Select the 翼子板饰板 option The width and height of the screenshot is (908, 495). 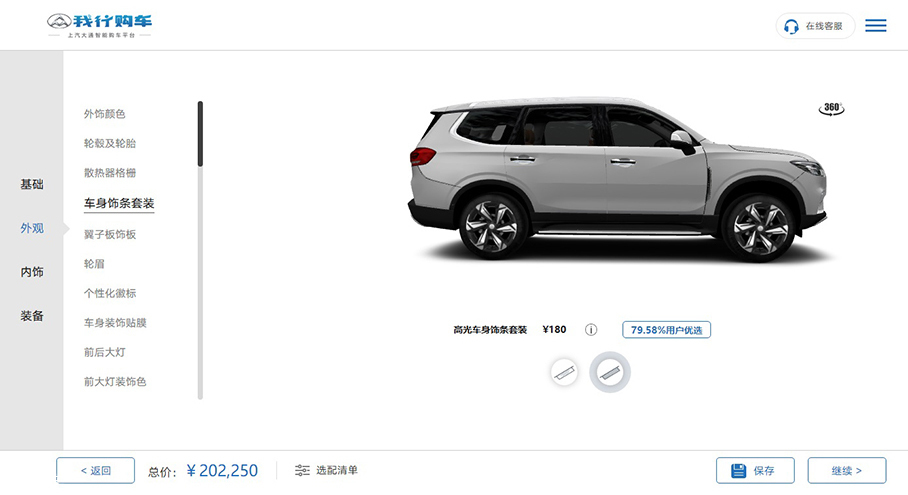[x=109, y=234]
